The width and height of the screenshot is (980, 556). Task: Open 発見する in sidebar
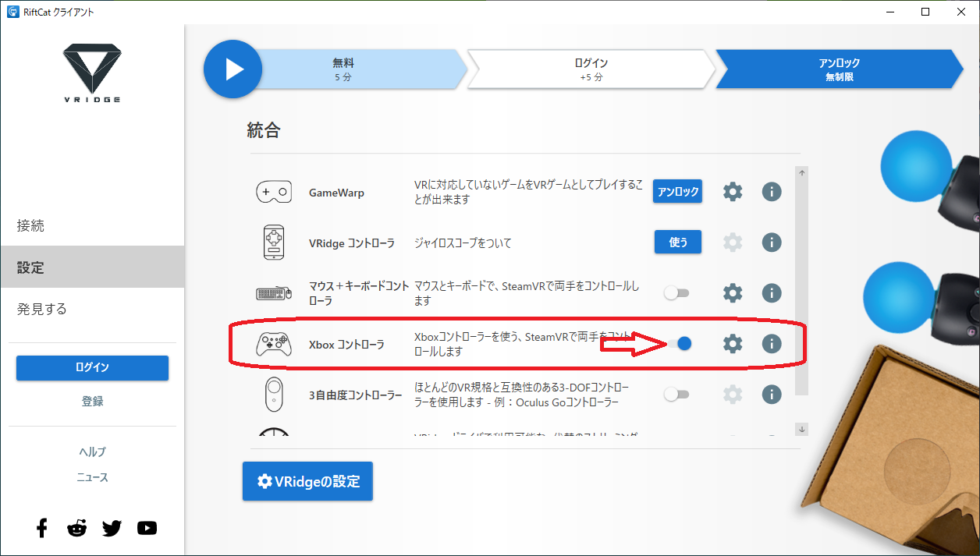coord(92,309)
